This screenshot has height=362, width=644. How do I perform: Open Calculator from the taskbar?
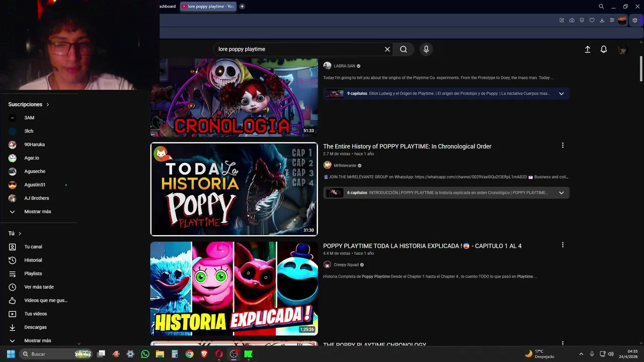tap(175, 354)
